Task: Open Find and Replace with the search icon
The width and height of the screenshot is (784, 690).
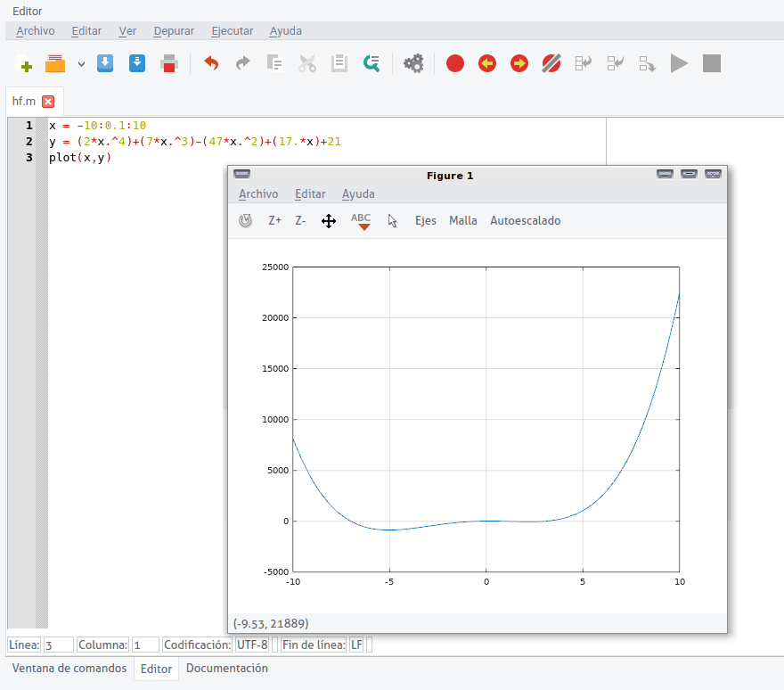Action: coord(372,63)
